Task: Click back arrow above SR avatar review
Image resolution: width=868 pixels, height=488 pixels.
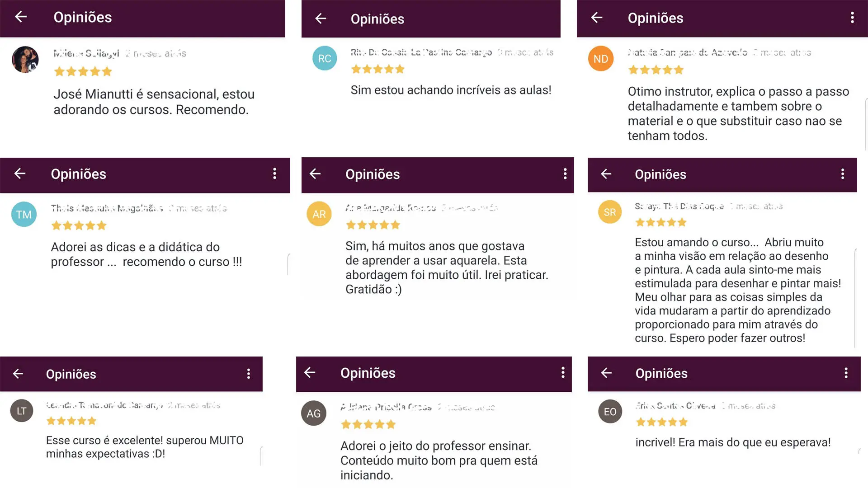Action: [x=606, y=174]
